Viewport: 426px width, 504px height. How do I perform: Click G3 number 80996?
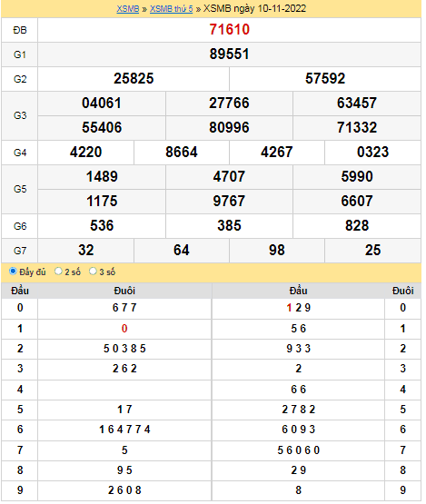229,128
